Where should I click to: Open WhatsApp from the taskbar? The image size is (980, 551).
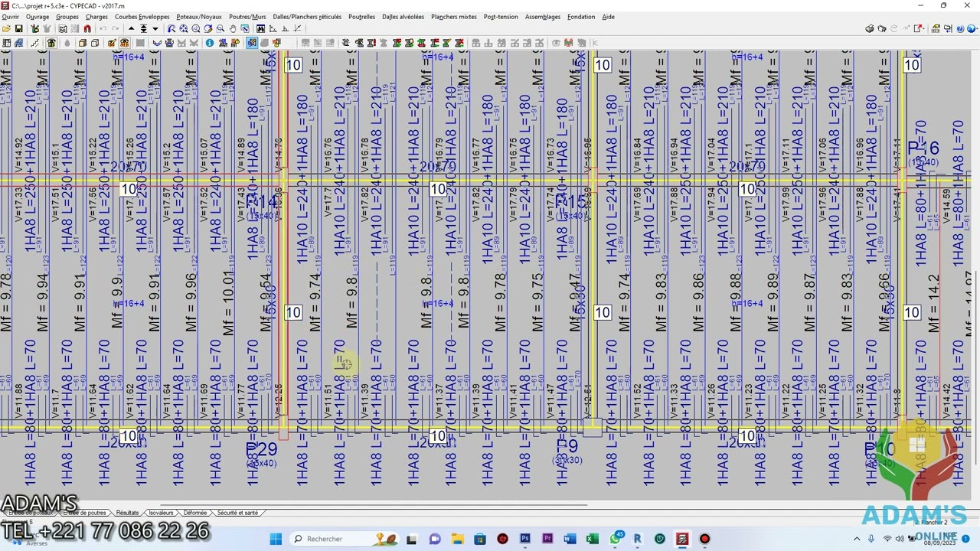(615, 539)
